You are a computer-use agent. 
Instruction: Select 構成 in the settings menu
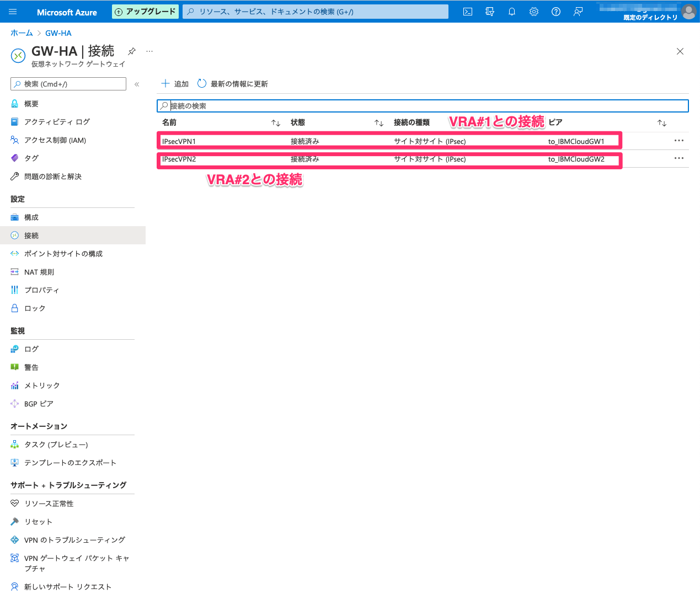click(30, 217)
